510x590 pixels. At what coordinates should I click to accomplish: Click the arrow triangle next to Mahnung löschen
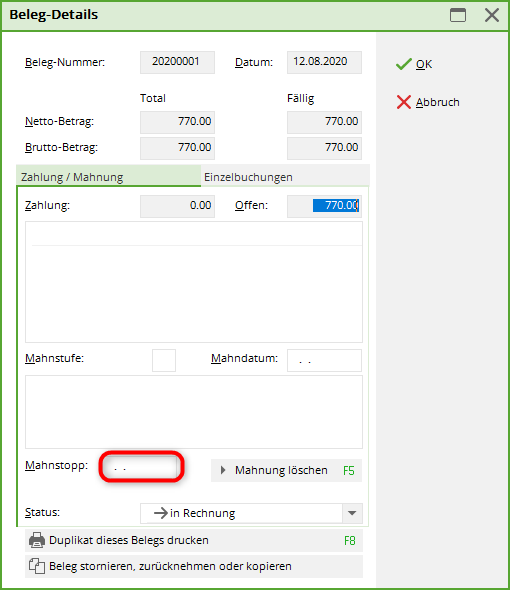223,470
